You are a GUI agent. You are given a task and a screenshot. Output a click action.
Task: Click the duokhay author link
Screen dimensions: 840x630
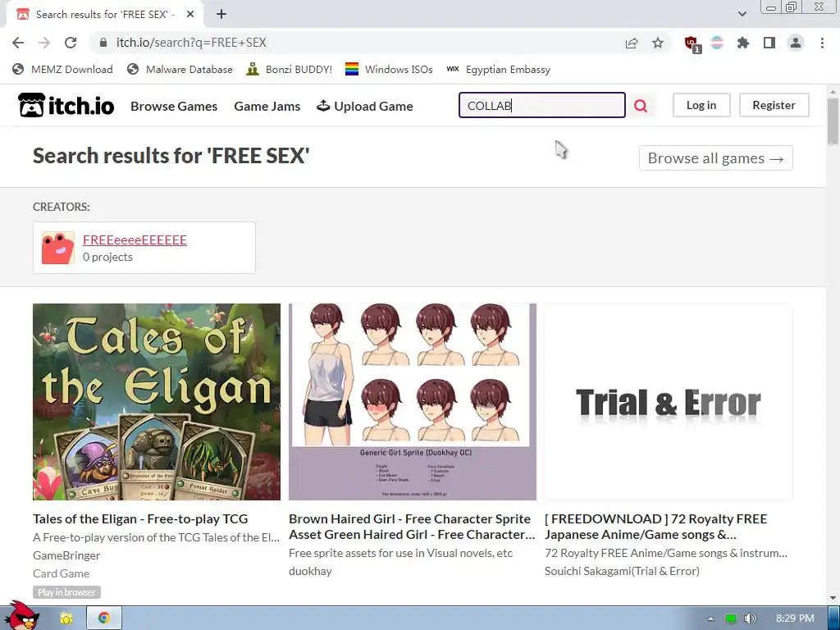[310, 571]
